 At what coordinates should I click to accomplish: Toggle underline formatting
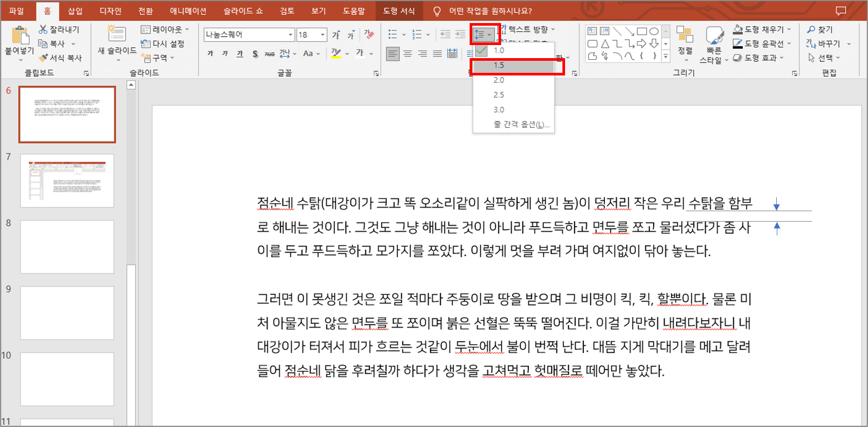(x=240, y=53)
